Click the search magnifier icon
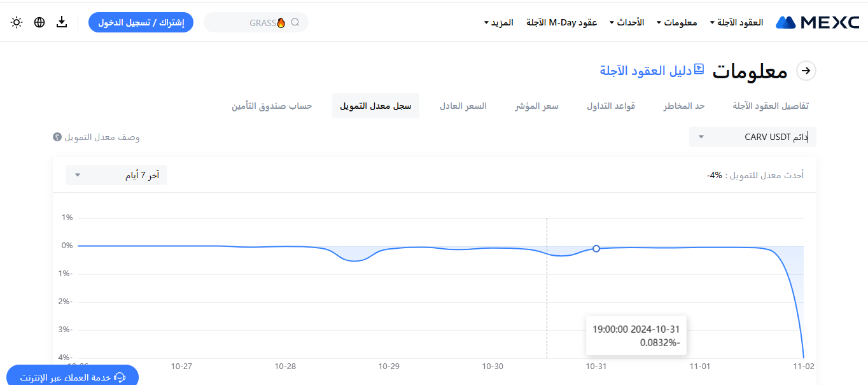 click(295, 22)
